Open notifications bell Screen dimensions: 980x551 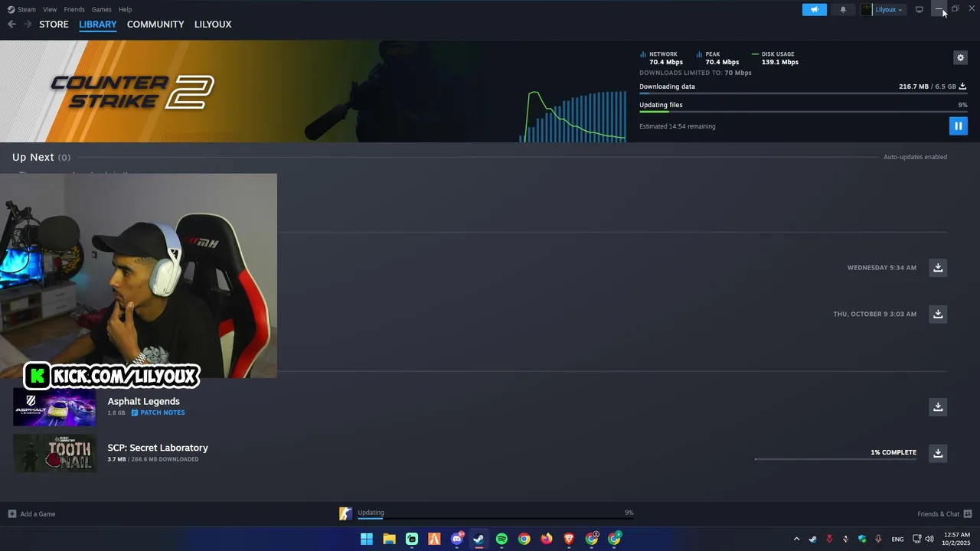(843, 9)
